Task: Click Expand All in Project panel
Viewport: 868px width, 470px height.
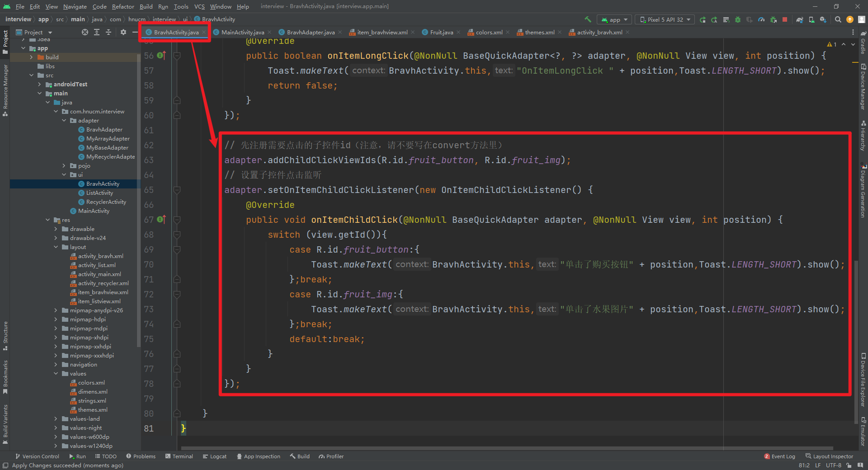Action: click(x=97, y=32)
